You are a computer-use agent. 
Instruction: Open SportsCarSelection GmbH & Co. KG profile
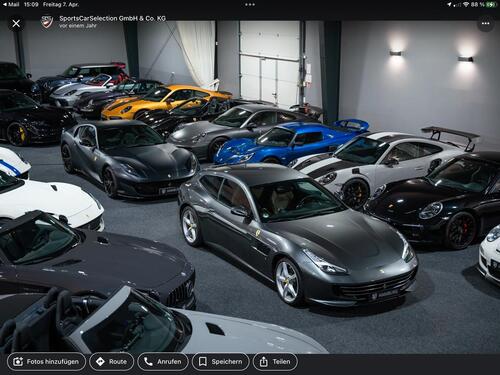click(x=112, y=18)
